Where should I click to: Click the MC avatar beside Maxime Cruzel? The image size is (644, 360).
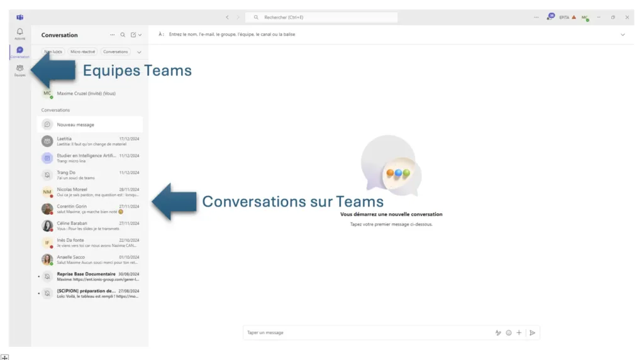point(47,94)
